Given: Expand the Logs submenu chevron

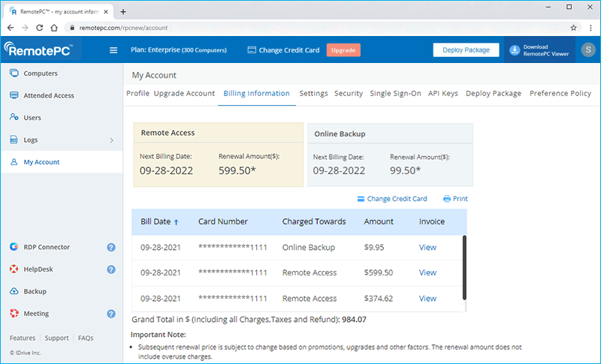Looking at the screenshot, I should (x=111, y=140).
